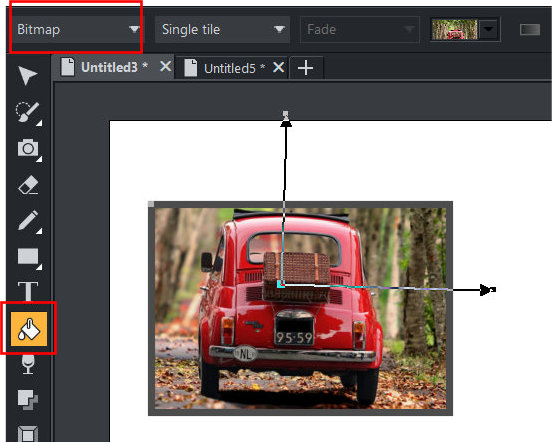The width and height of the screenshot is (552, 442).
Task: Select the Eraser tool
Action: (28, 184)
